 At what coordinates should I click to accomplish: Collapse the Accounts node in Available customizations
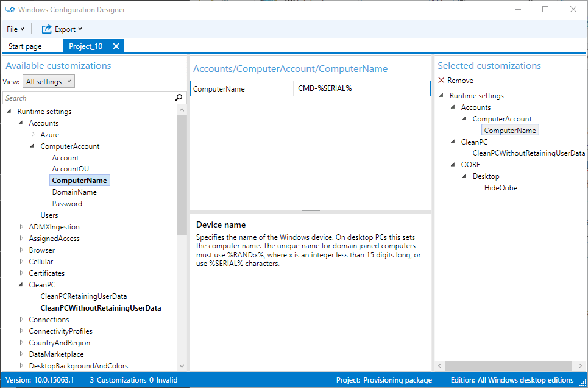[x=21, y=123]
